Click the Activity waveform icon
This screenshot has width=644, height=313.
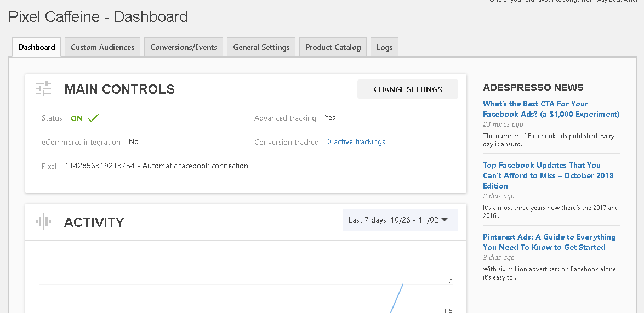[x=43, y=222]
